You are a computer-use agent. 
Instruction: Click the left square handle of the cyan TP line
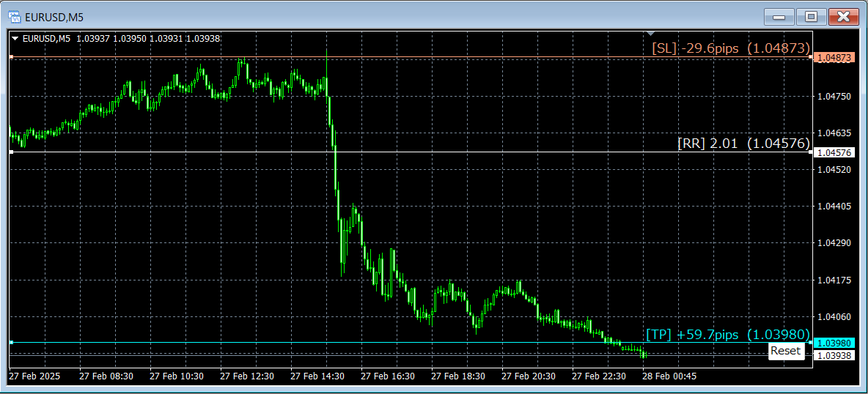[x=11, y=343]
